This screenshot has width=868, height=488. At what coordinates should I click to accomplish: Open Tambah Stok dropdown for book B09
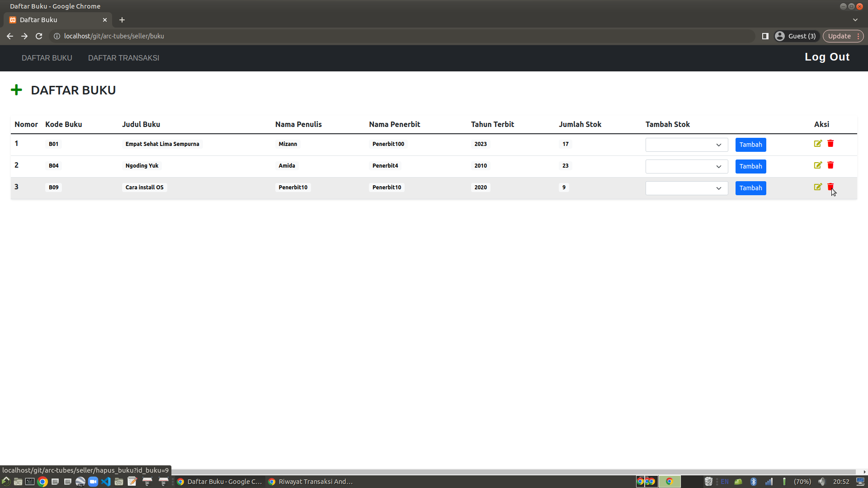[x=686, y=188]
